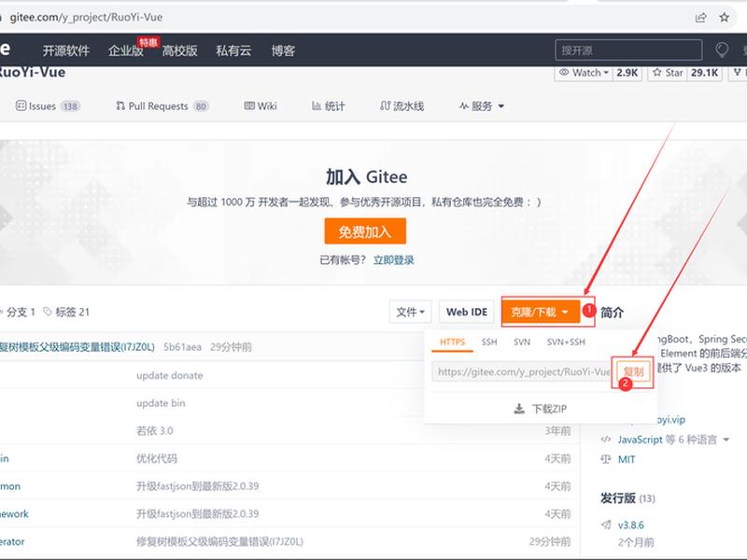The image size is (747, 560).
Task: Select the SVN+SSH clone tab
Action: pyautogui.click(x=566, y=342)
